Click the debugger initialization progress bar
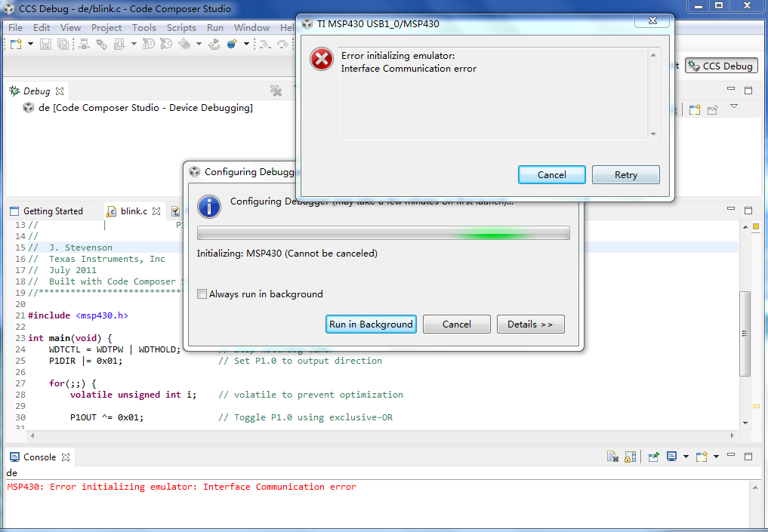The image size is (768, 532). 384,233
